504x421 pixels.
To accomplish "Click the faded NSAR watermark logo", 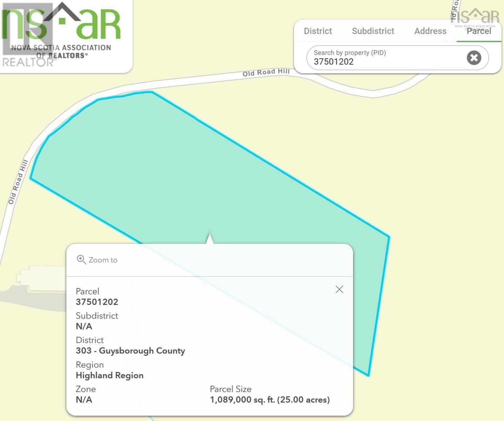I will [475, 17].
